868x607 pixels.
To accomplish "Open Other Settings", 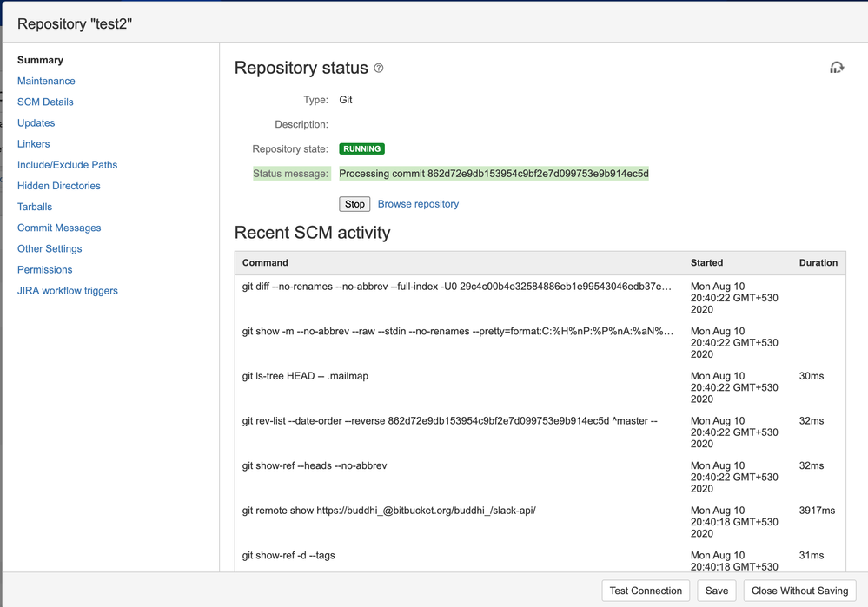I will [x=50, y=249].
